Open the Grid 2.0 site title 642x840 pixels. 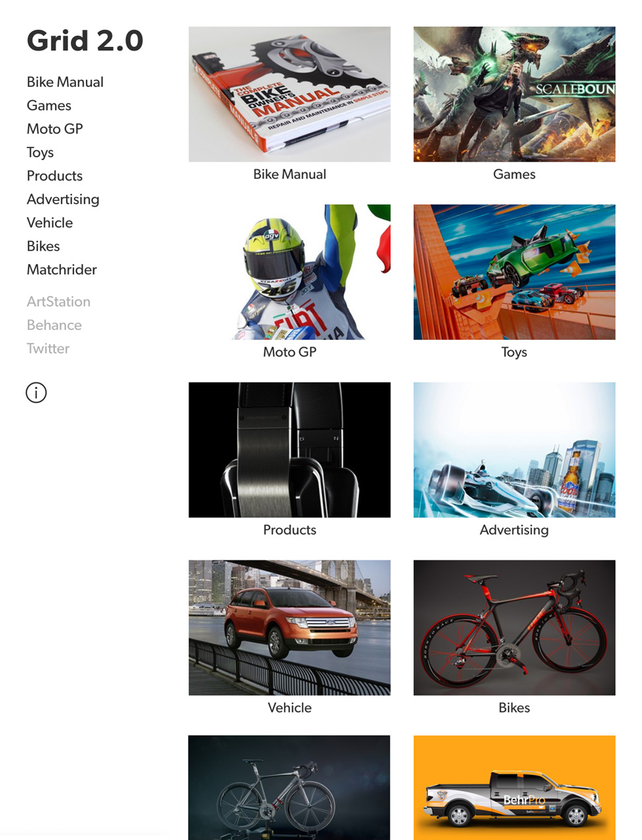pos(85,41)
